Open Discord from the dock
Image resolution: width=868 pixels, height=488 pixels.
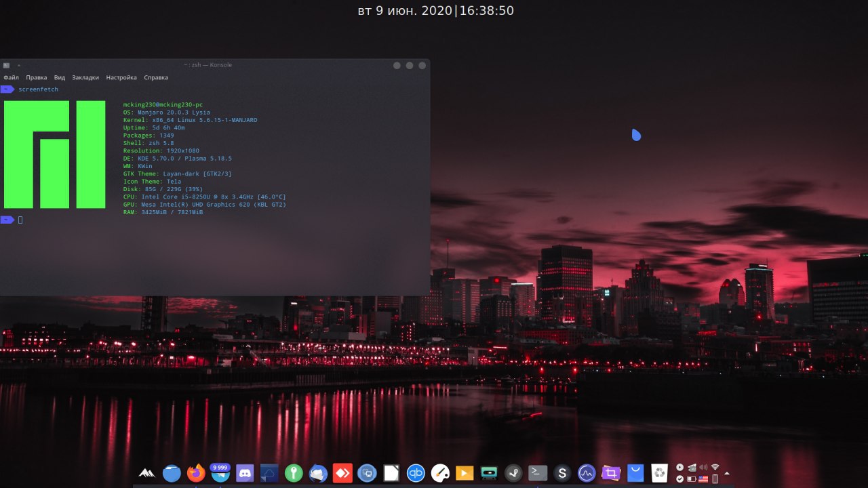[245, 472]
